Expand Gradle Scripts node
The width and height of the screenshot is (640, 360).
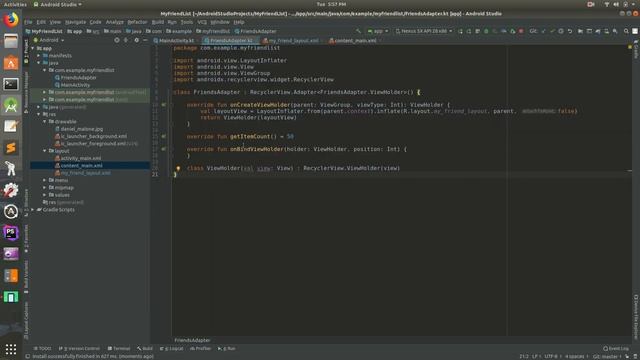click(x=33, y=210)
